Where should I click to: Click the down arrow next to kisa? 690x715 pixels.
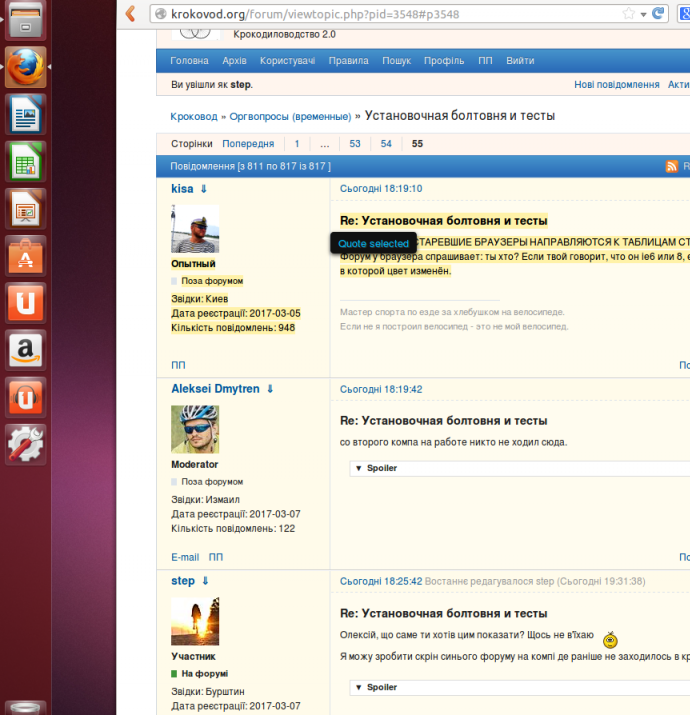(204, 188)
